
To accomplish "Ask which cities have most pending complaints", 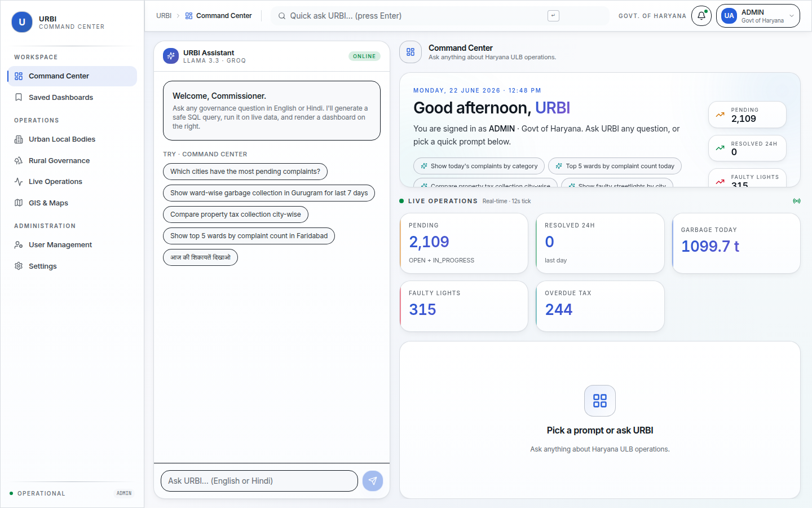I will click(245, 172).
